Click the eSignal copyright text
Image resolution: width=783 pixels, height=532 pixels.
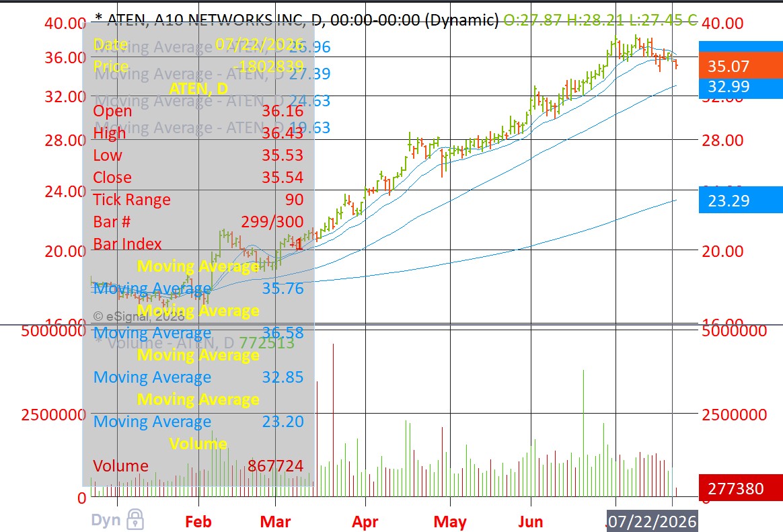[139, 316]
